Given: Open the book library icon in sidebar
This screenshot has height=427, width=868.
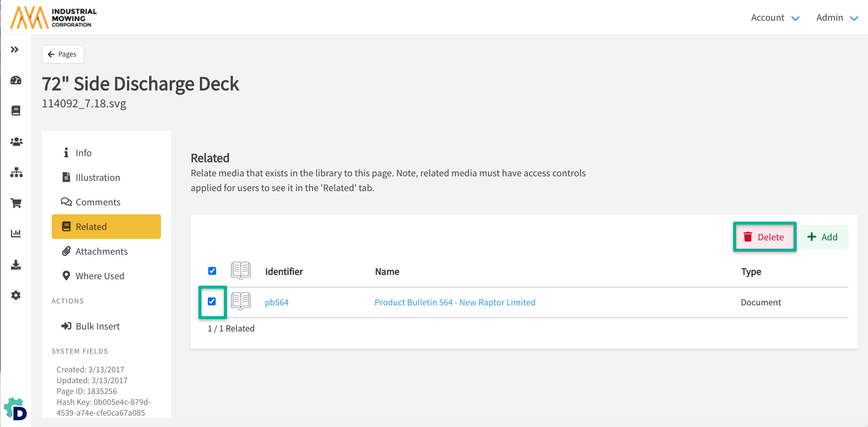Looking at the screenshot, I should pyautogui.click(x=16, y=111).
